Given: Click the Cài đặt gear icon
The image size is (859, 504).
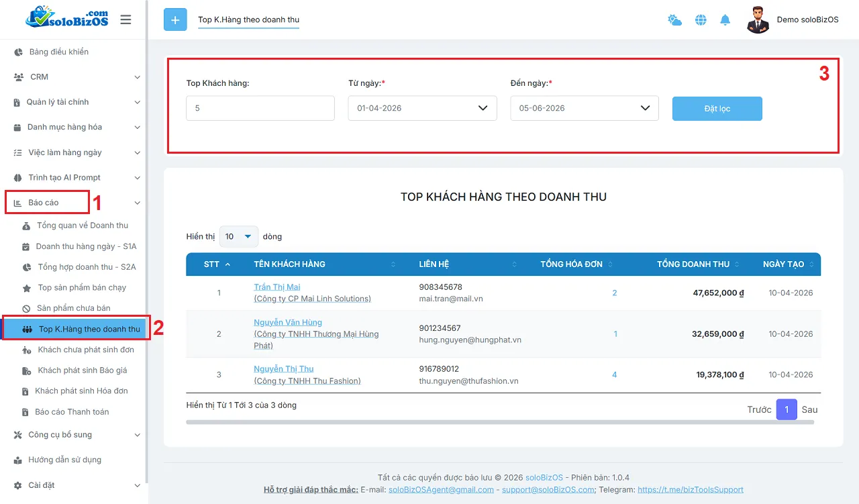Looking at the screenshot, I should pyautogui.click(x=18, y=485).
